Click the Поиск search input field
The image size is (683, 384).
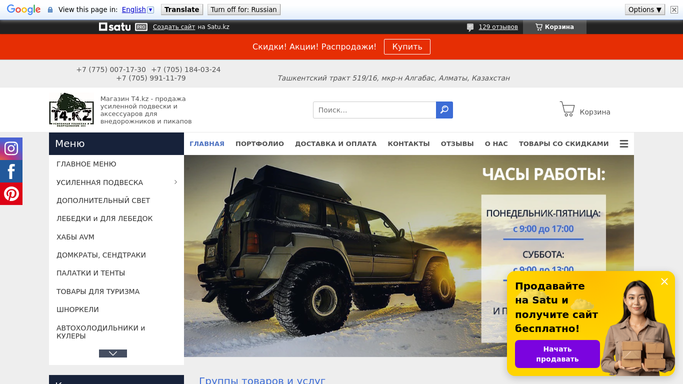click(374, 110)
